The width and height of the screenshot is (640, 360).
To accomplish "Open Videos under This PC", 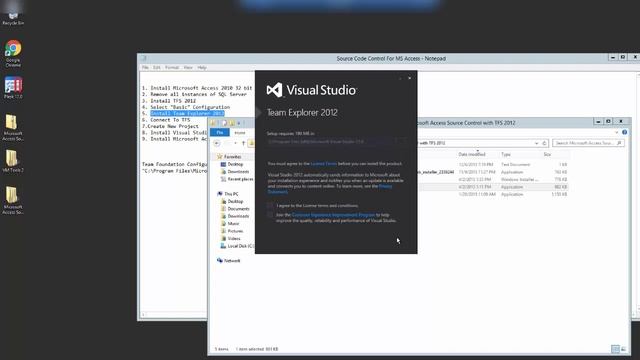I will point(234,238).
